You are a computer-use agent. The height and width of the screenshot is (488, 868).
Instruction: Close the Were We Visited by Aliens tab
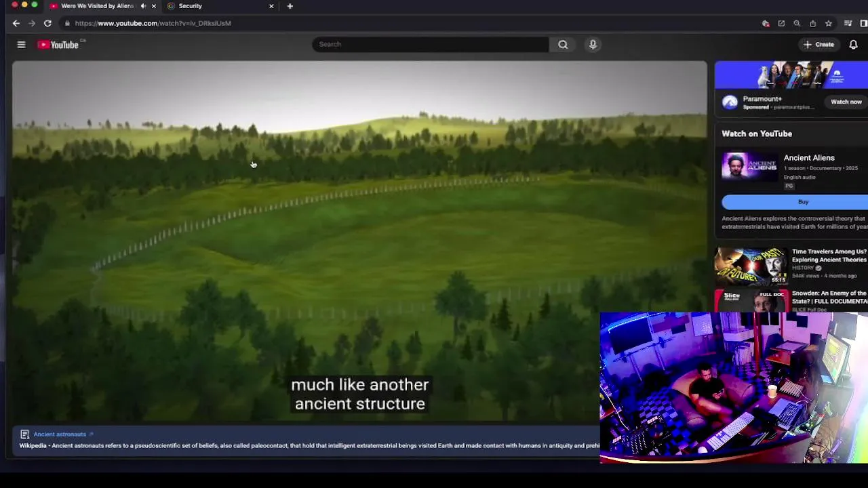pyautogui.click(x=154, y=6)
